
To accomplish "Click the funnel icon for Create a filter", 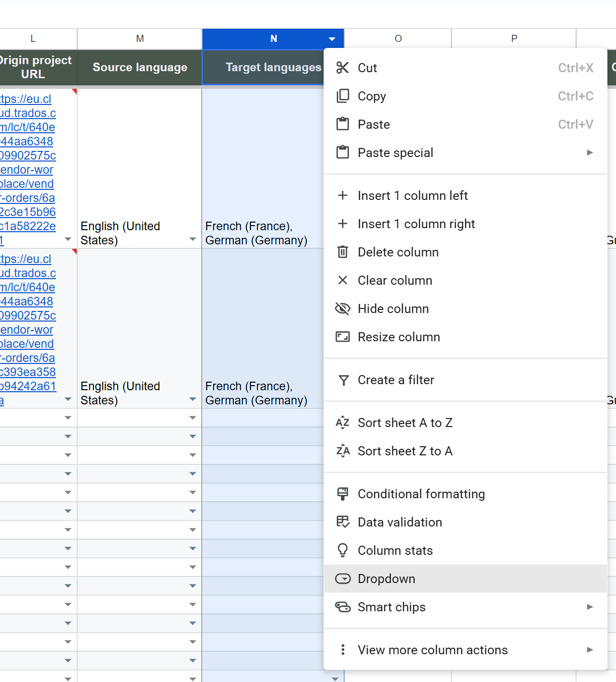I will pos(343,380).
